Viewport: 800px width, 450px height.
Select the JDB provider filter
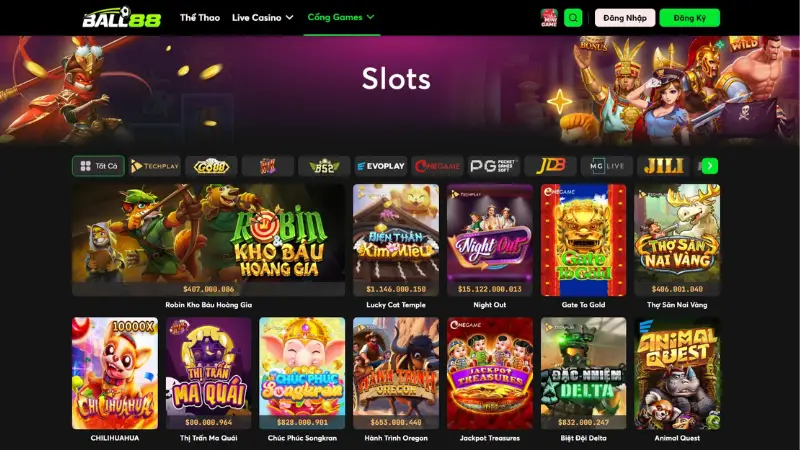[550, 166]
